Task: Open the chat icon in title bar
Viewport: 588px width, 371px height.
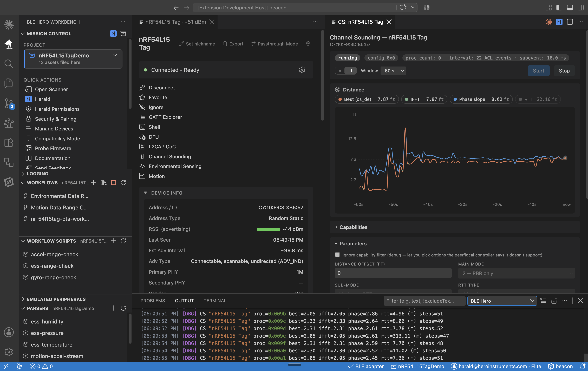Action: click(x=403, y=8)
